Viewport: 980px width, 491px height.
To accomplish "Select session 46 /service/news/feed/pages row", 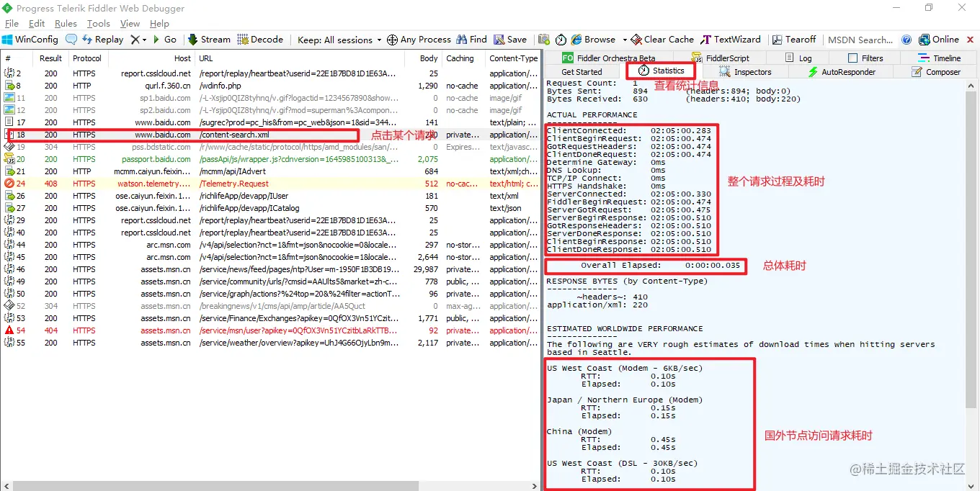I will click(270, 269).
